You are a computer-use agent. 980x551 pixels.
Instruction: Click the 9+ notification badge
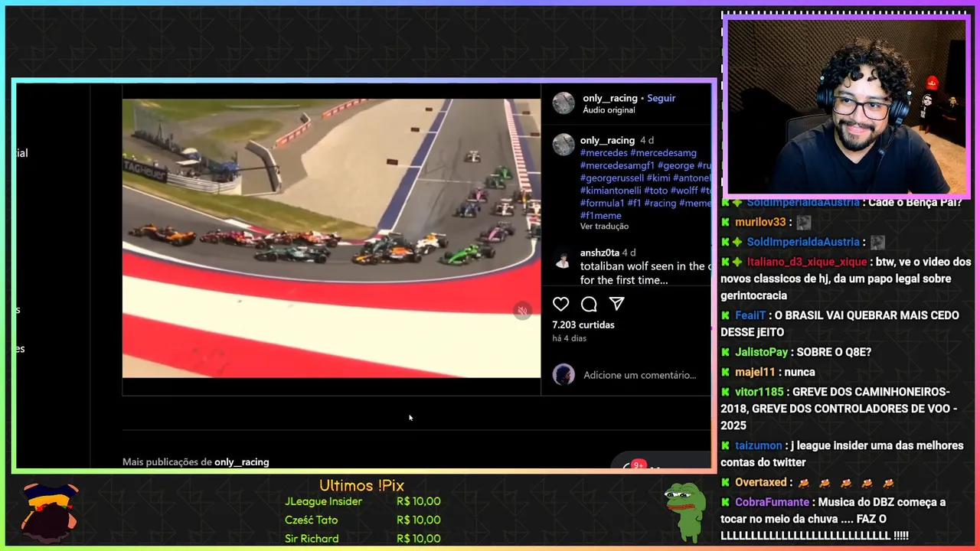click(x=638, y=465)
